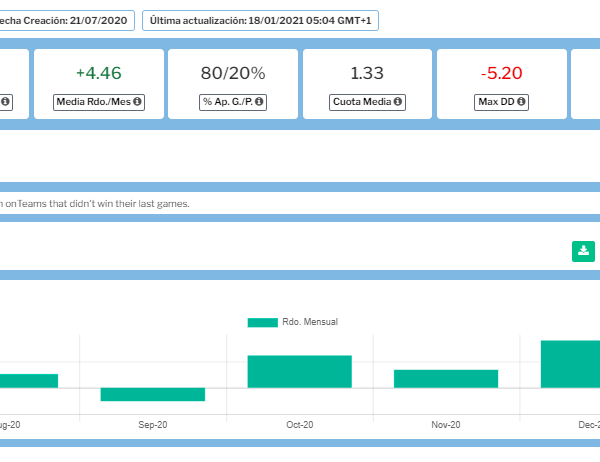Click the Rdo. Mensual legend label
Screen dimensions: 600x462
pyautogui.click(x=310, y=322)
